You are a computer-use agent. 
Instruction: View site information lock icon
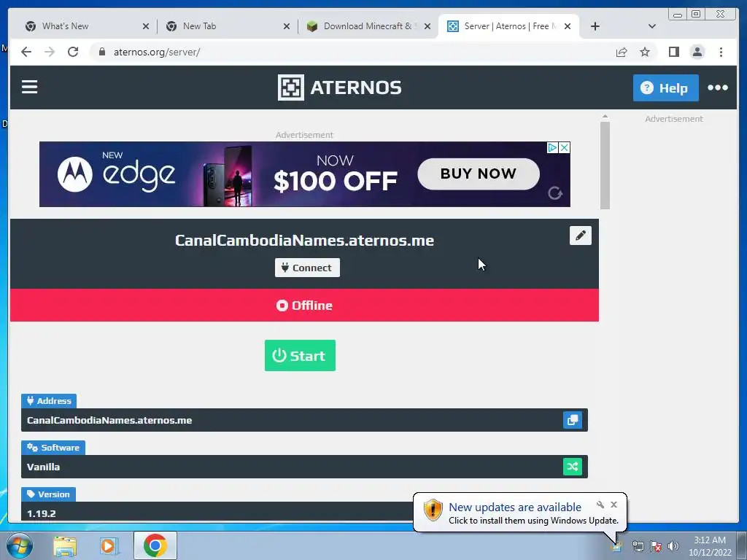pyautogui.click(x=101, y=52)
